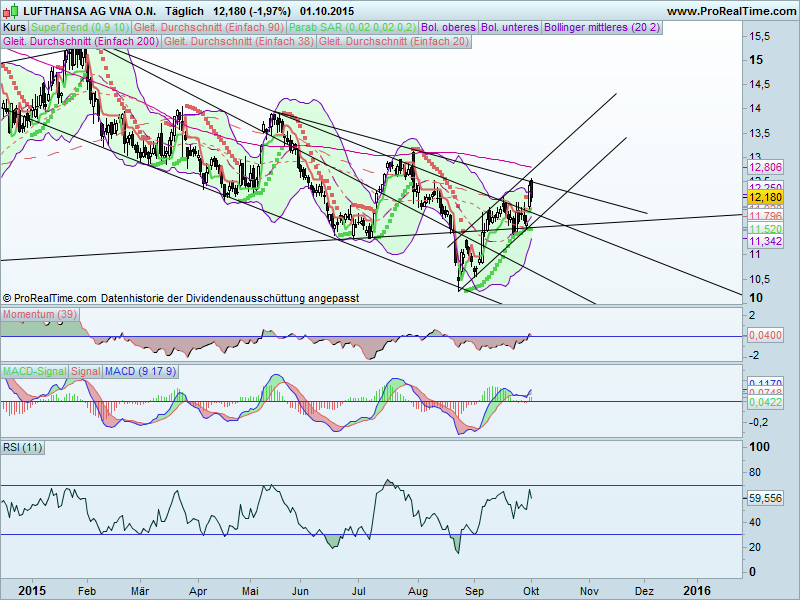This screenshot has width=800, height=600.
Task: Click the 14,5 value on price axis
Action: [x=760, y=85]
